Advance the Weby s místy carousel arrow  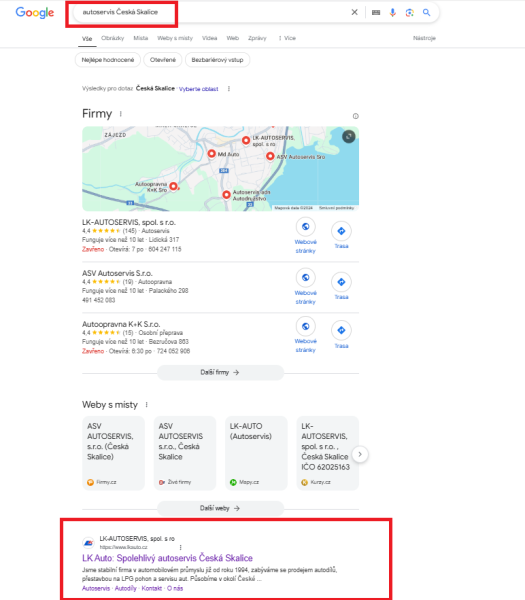pyautogui.click(x=360, y=454)
